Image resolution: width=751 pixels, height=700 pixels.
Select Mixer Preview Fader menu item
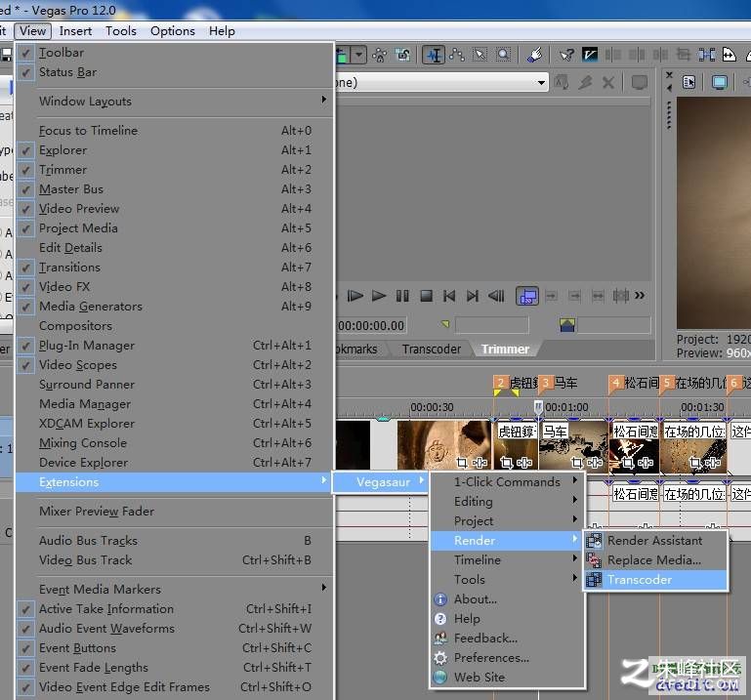point(175,512)
